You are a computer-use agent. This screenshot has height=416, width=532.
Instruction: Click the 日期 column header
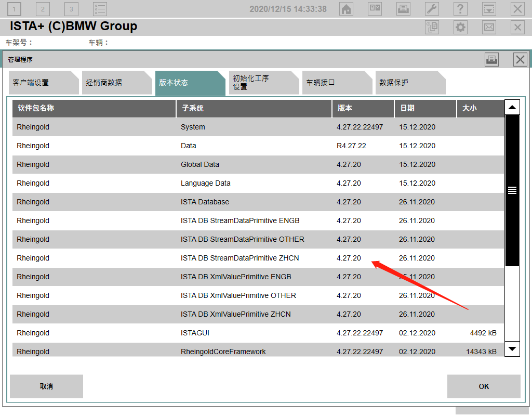click(425, 108)
